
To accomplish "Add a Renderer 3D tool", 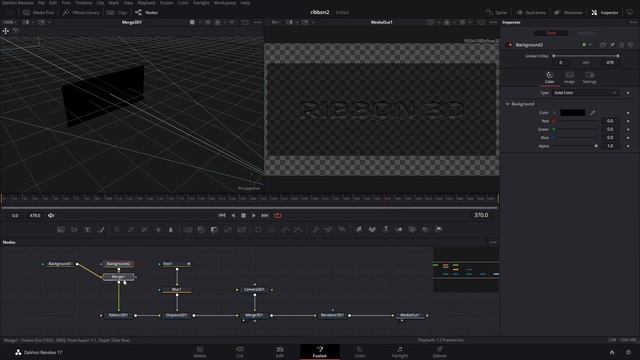I will (439, 229).
